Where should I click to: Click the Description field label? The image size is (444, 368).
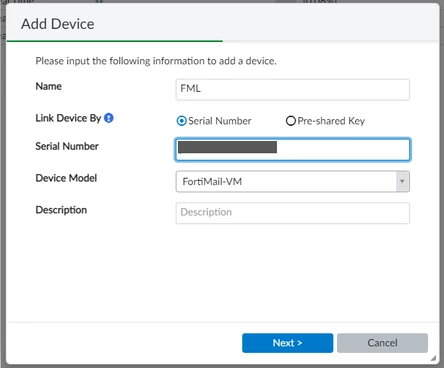coord(61,210)
